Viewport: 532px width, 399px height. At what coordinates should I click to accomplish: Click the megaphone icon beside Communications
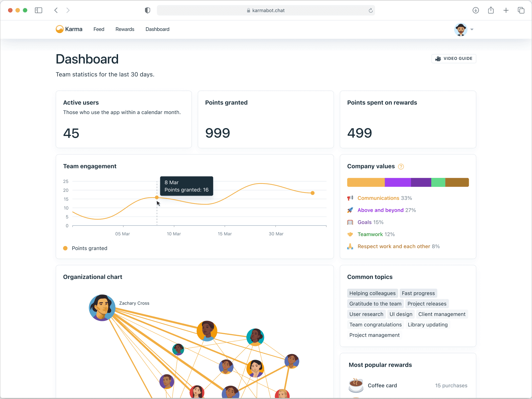[350, 198]
